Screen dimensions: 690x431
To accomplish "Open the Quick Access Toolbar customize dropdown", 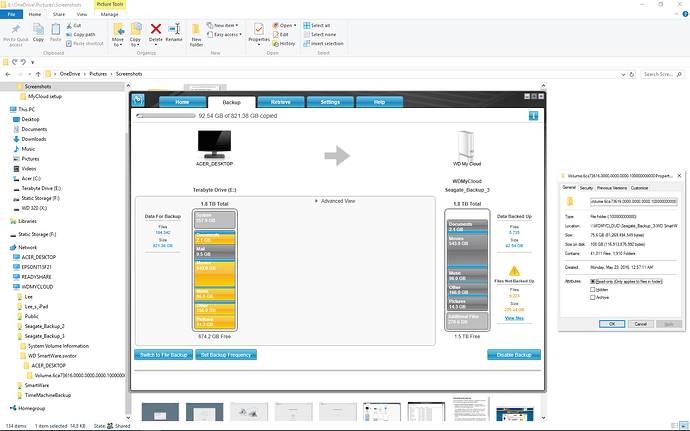I will [32, 62].
